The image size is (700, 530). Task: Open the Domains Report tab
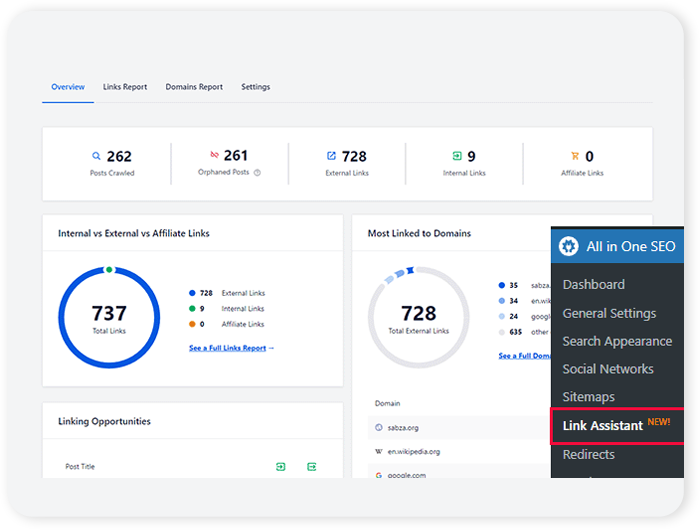[x=194, y=87]
